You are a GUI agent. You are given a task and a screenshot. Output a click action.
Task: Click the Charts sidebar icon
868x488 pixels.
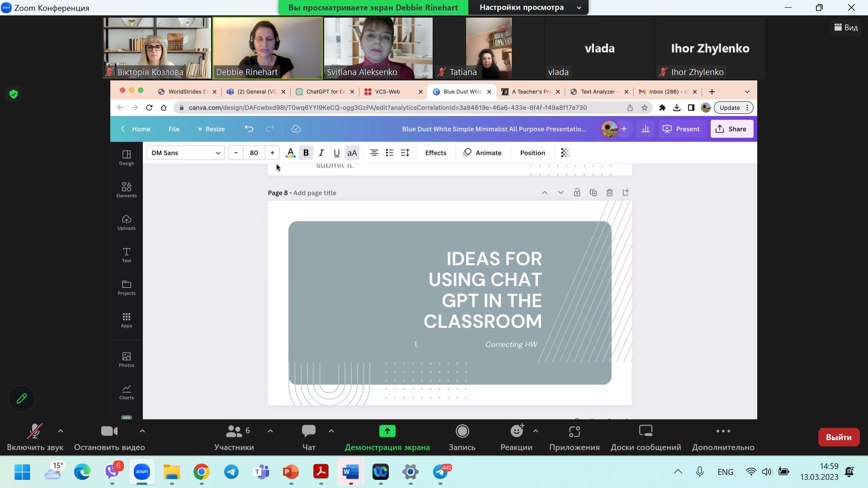coord(126,392)
